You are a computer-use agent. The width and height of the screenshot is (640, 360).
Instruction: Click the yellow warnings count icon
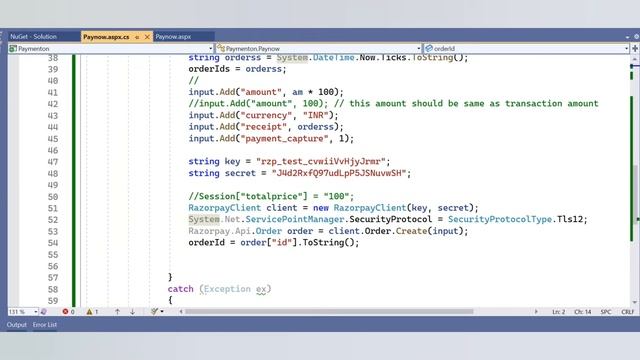(89, 312)
